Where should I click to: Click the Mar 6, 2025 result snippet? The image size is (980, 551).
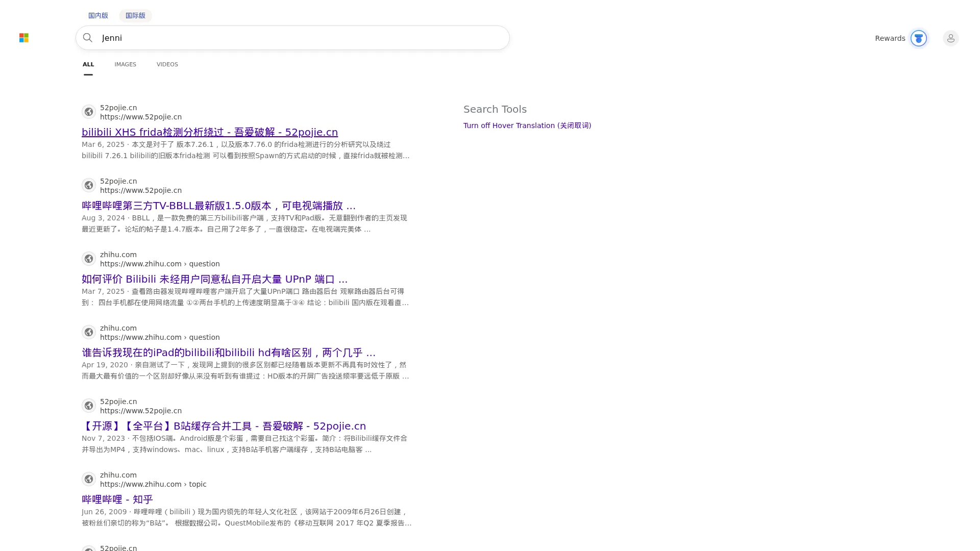[246, 150]
